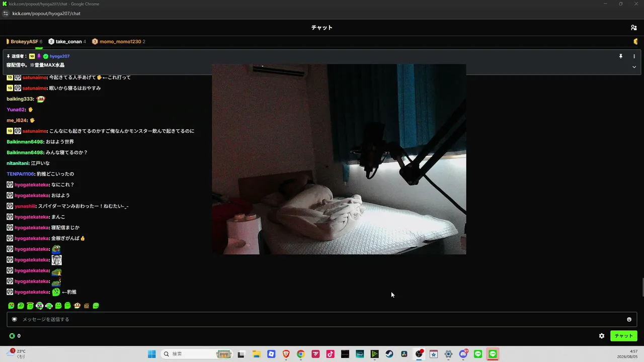Image resolution: width=644 pixels, height=362 pixels.
Task: Focus the メッセージを送信する input field
Action: pos(322,319)
